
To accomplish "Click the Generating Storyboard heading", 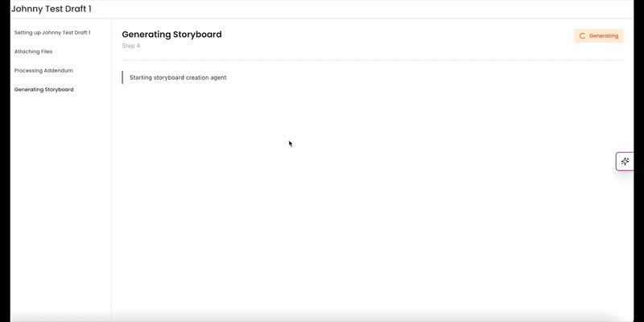I will coord(171,35).
